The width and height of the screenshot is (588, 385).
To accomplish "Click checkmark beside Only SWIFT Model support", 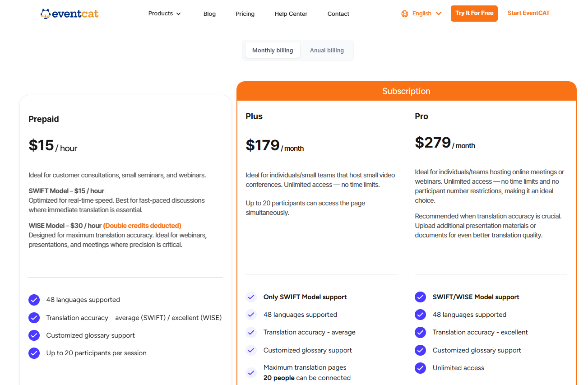I will pos(251,297).
